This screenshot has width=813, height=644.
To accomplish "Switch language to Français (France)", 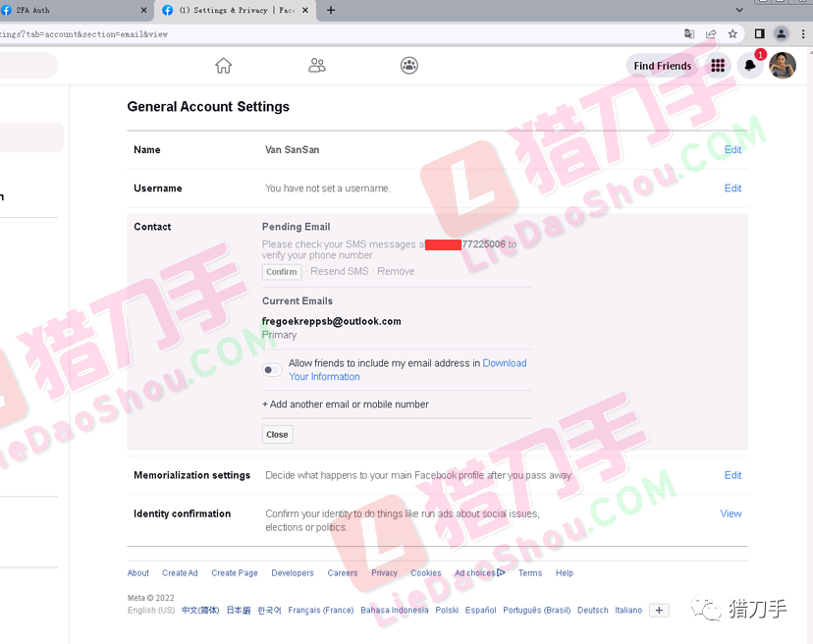I will coord(321,611).
